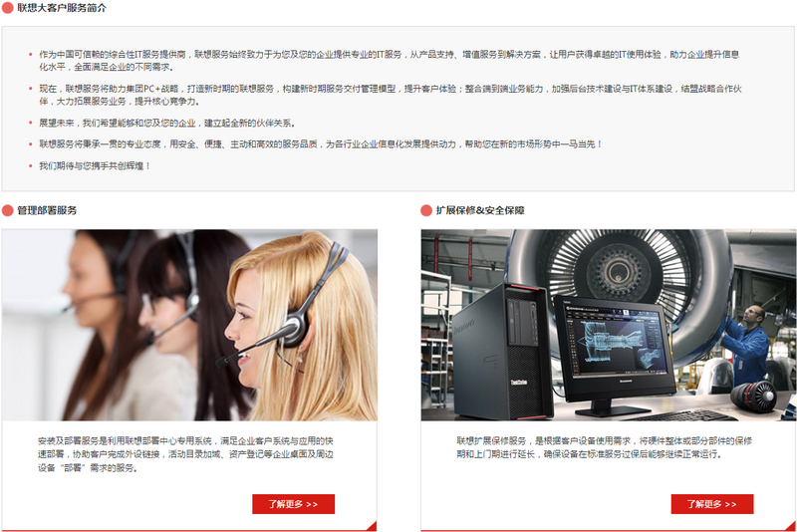This screenshot has height=532, width=797.
Task: Click the 联想大客户服务简介 heading
Action: (62, 8)
